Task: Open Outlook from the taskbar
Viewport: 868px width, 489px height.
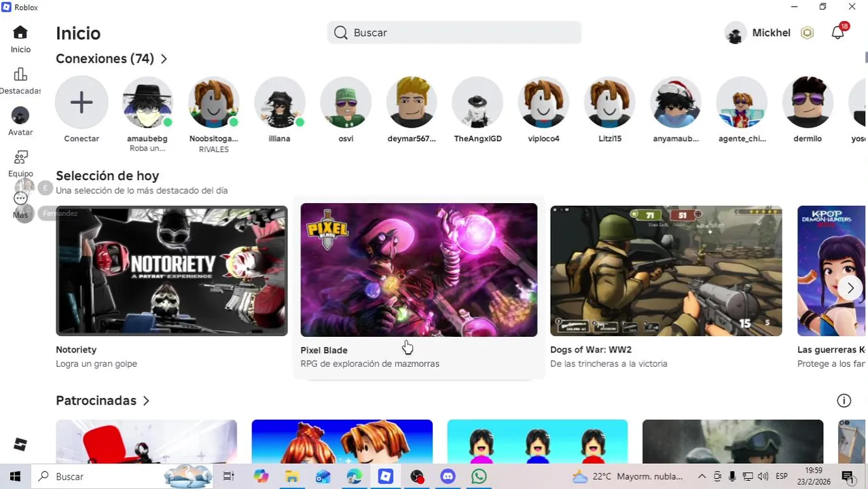Action: 323,477
